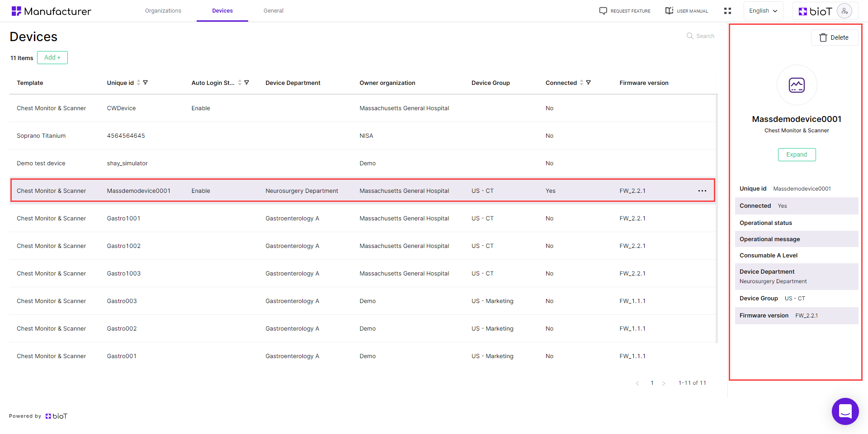Select the Gastro002 row
This screenshot has height=434, width=868.
click(363, 329)
